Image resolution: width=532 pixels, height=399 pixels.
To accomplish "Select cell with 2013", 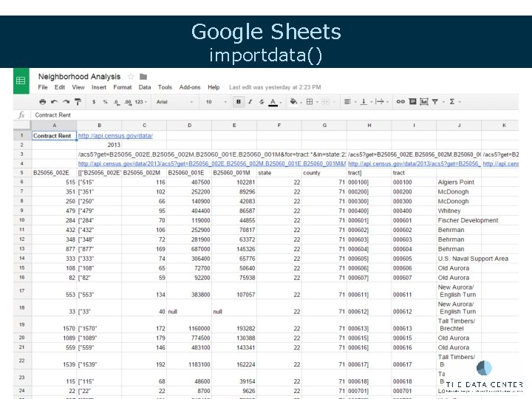I will click(x=99, y=145).
